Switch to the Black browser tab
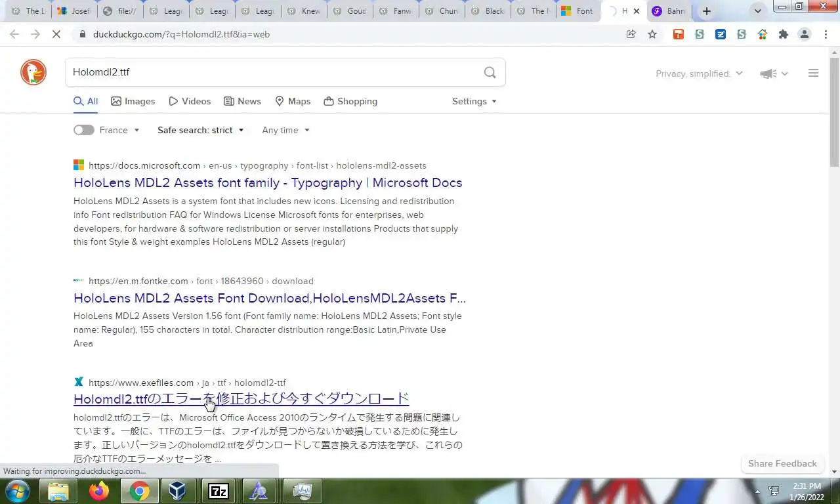Viewport: 840px width, 504px height. 487,11
